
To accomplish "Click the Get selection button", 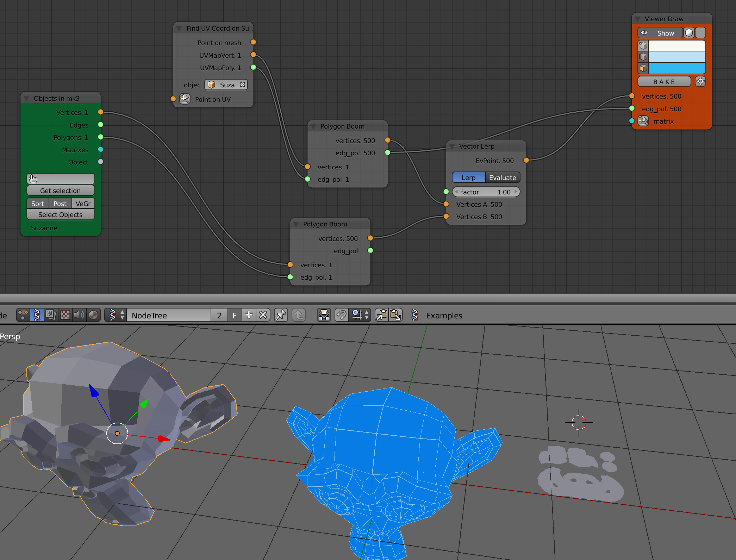I will pyautogui.click(x=61, y=191).
